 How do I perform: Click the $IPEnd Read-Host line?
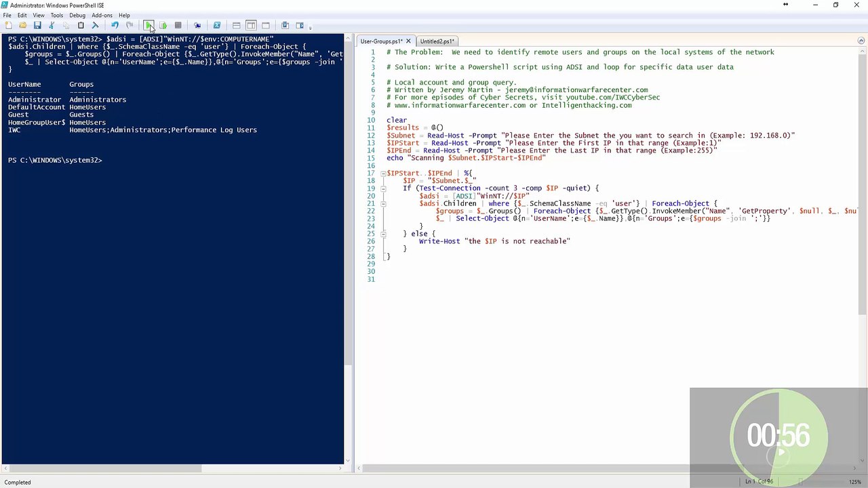(x=551, y=150)
